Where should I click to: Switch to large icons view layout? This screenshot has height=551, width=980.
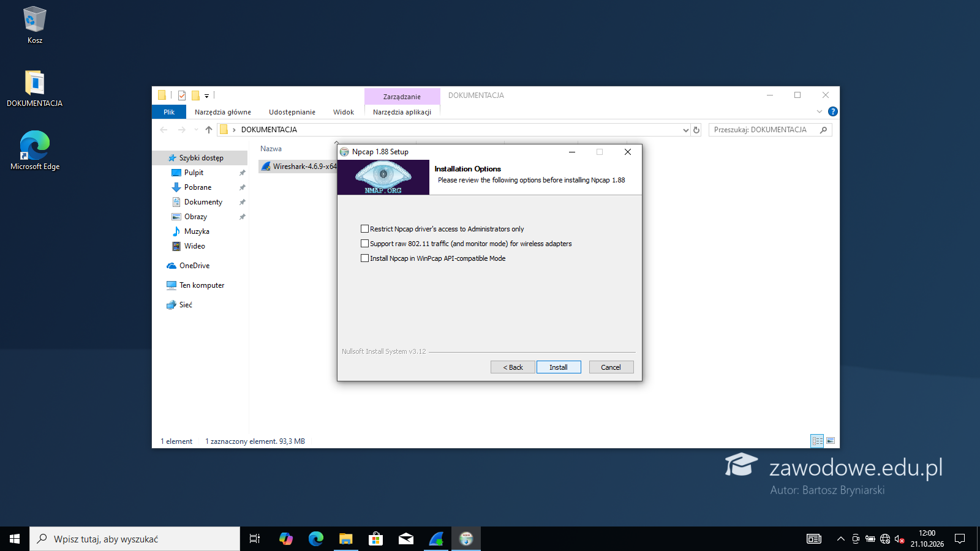click(831, 441)
